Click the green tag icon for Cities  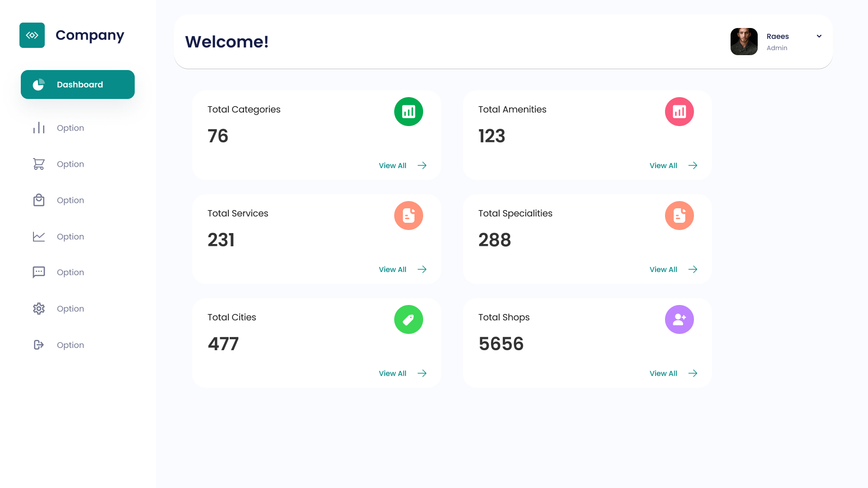point(408,319)
